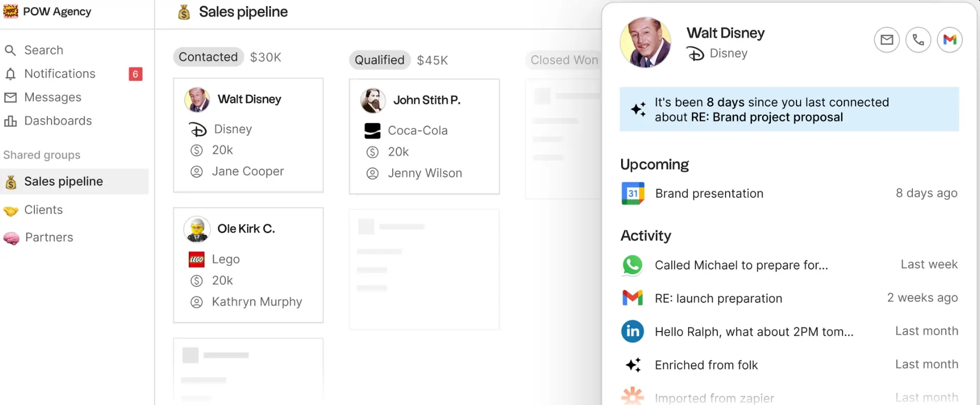The width and height of the screenshot is (980, 405).
Task: Click the Dashboards bar chart icon
Action: click(x=10, y=121)
